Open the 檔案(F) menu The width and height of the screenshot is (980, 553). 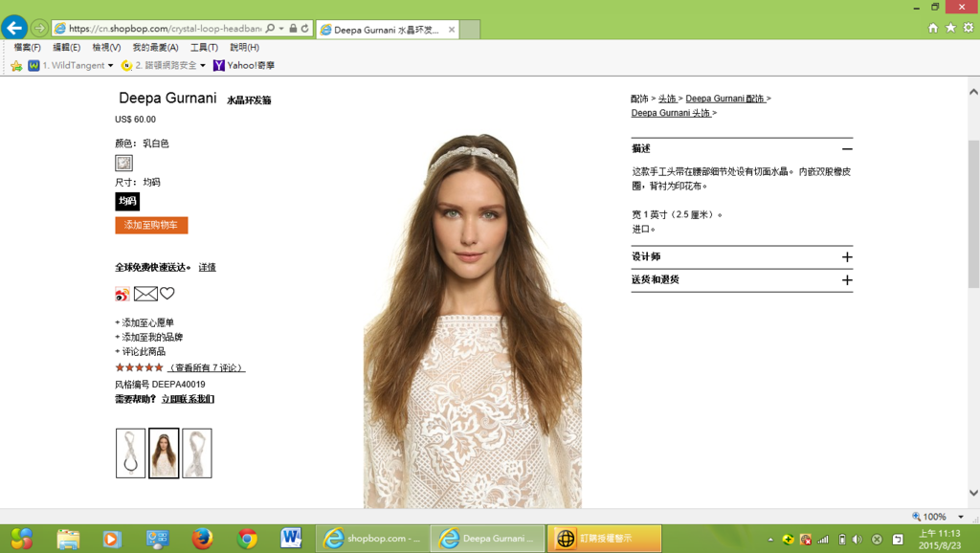(27, 48)
